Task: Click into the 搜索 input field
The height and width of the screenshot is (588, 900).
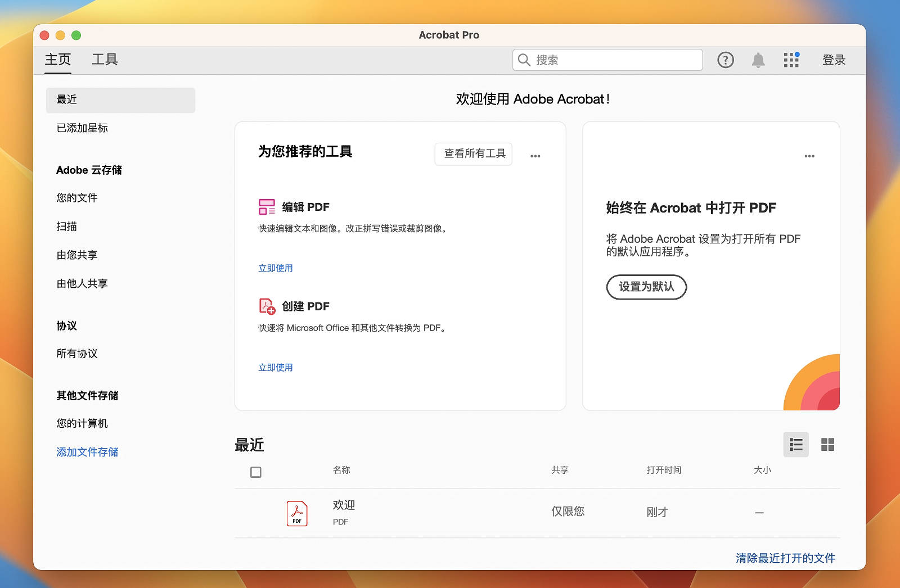Action: tap(607, 60)
